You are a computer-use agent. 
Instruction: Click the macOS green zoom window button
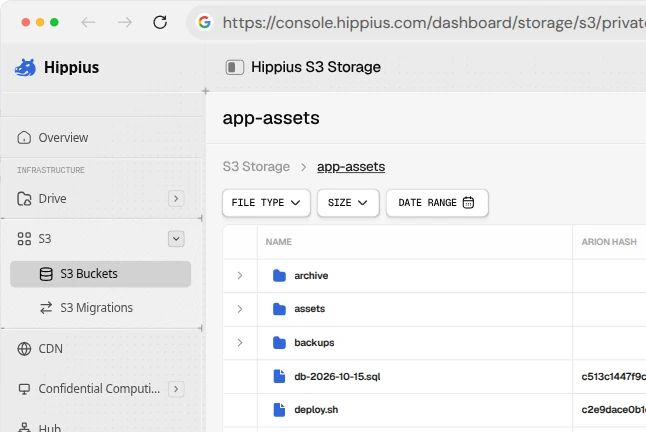click(x=54, y=22)
